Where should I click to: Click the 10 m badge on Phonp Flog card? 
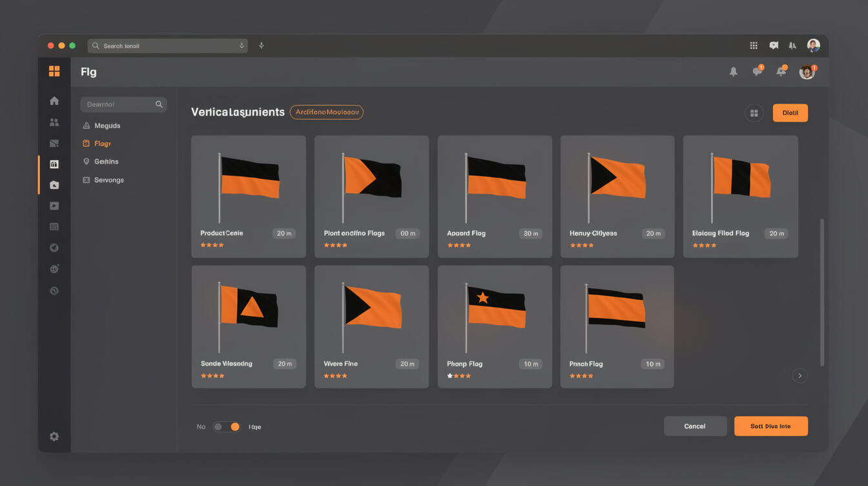(x=531, y=364)
